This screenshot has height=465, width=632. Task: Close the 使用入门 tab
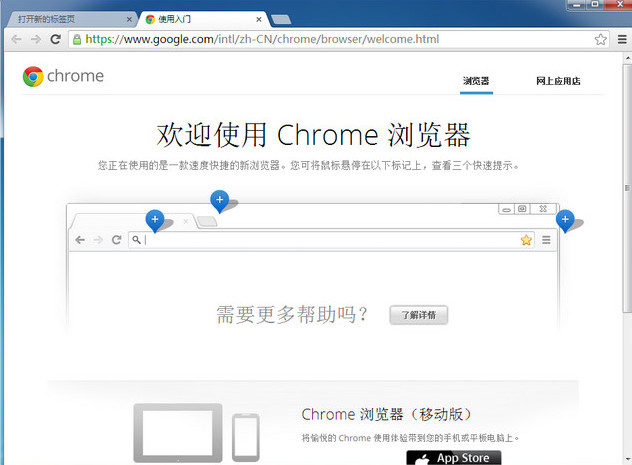pyautogui.click(x=259, y=19)
